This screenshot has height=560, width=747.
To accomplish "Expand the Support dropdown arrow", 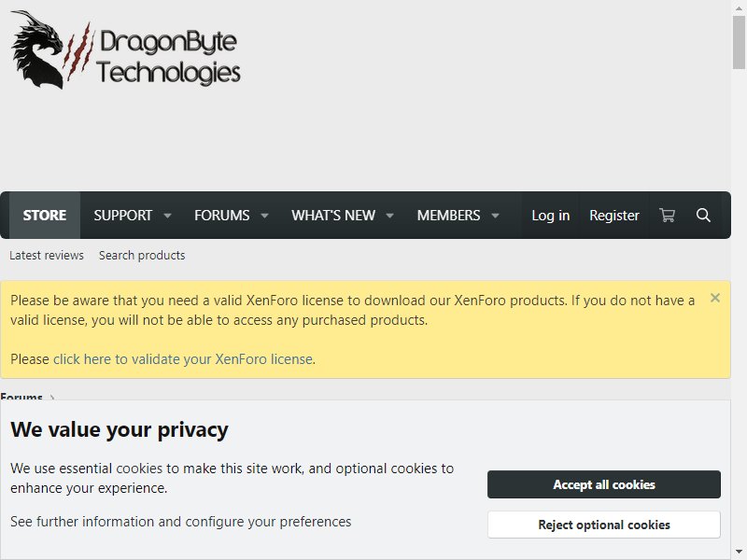I will coord(167,216).
